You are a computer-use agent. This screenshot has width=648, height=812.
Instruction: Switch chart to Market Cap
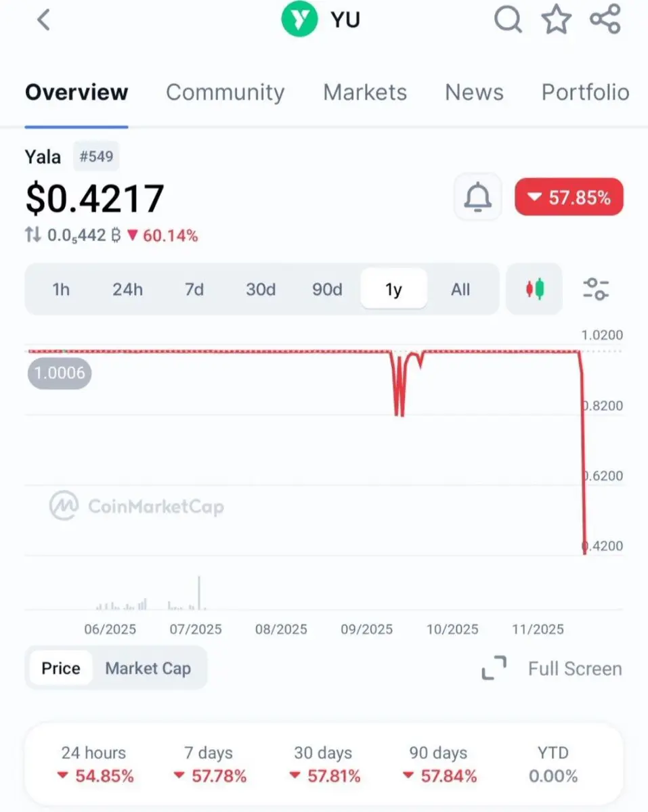coord(148,669)
